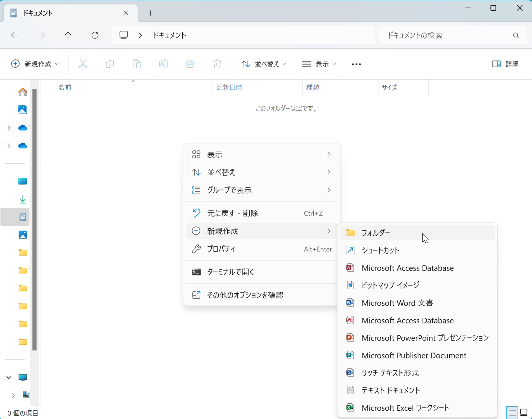Open a new tab with plus button
The image size is (532, 419).
[x=151, y=13]
